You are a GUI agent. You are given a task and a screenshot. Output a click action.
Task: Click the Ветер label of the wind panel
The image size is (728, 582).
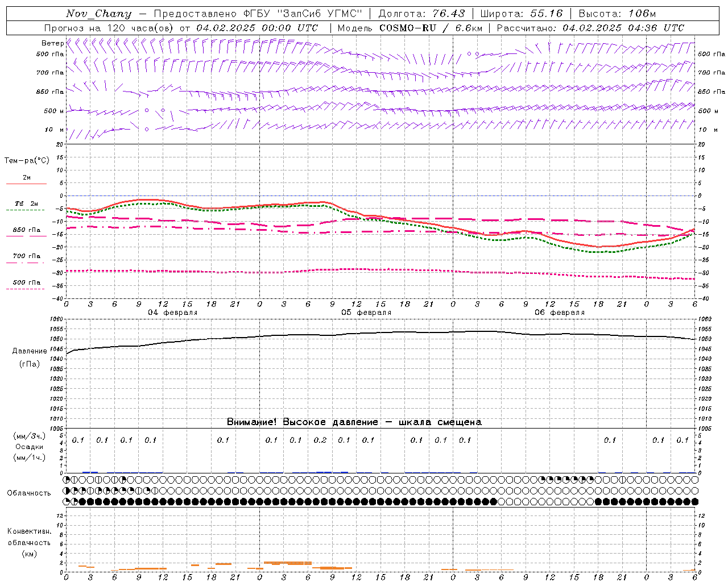pyautogui.click(x=52, y=43)
